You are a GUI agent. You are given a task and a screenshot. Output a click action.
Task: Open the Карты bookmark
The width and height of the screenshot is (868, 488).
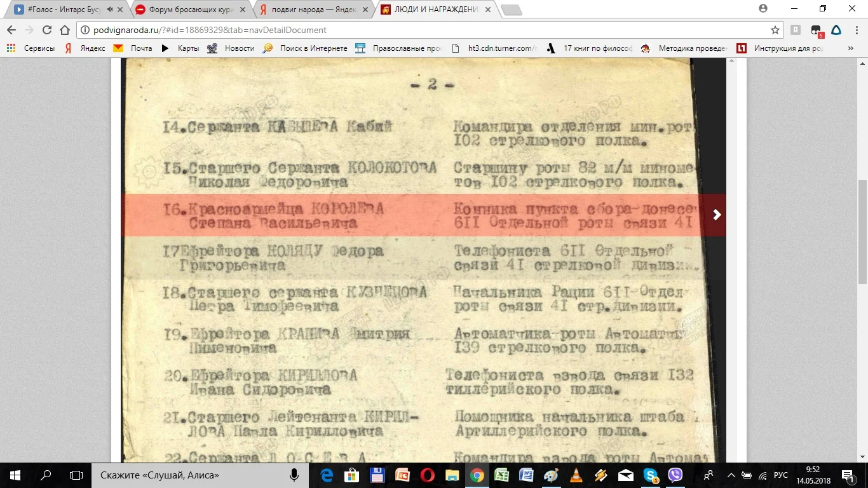point(180,48)
